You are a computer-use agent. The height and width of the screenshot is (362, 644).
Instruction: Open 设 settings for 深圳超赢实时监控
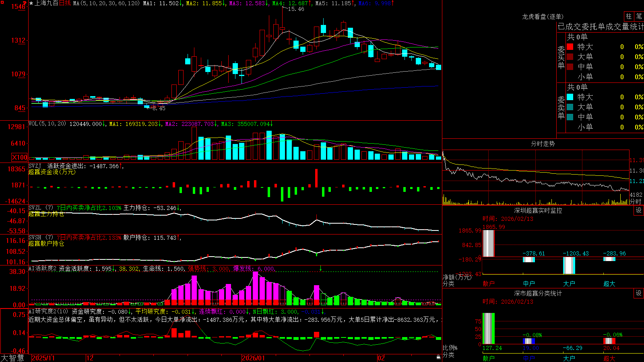(639, 210)
